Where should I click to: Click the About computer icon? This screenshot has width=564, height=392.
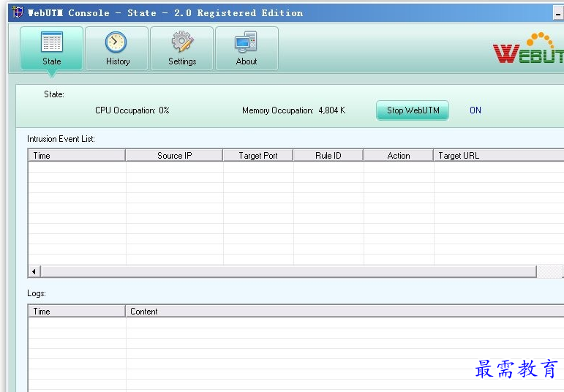246,42
